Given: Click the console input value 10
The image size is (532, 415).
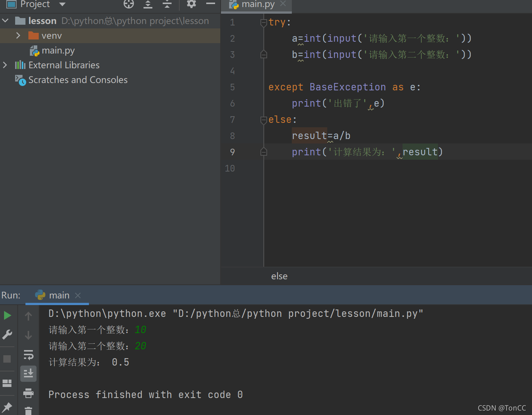Looking at the screenshot, I should coord(141,330).
